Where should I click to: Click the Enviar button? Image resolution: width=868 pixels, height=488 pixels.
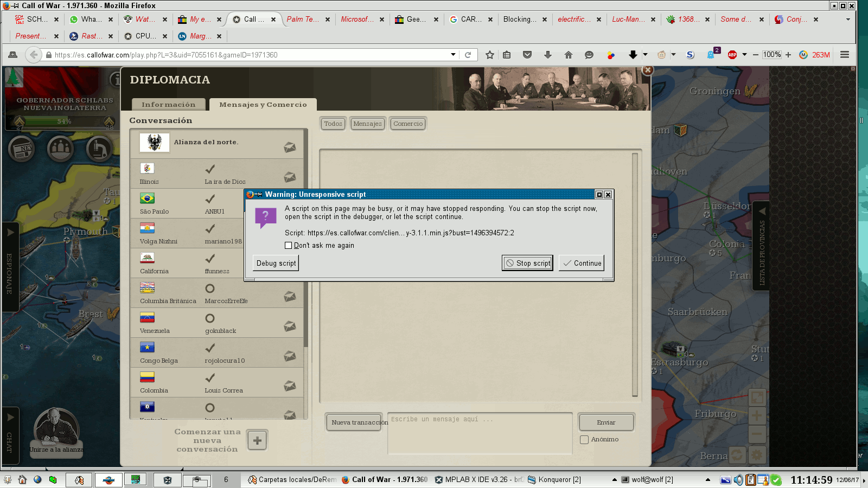[x=606, y=422]
